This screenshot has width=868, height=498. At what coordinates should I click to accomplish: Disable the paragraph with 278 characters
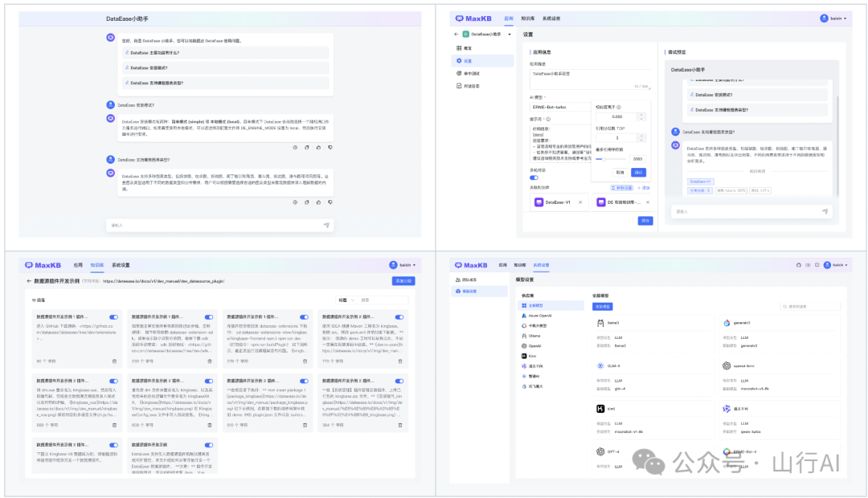305,317
